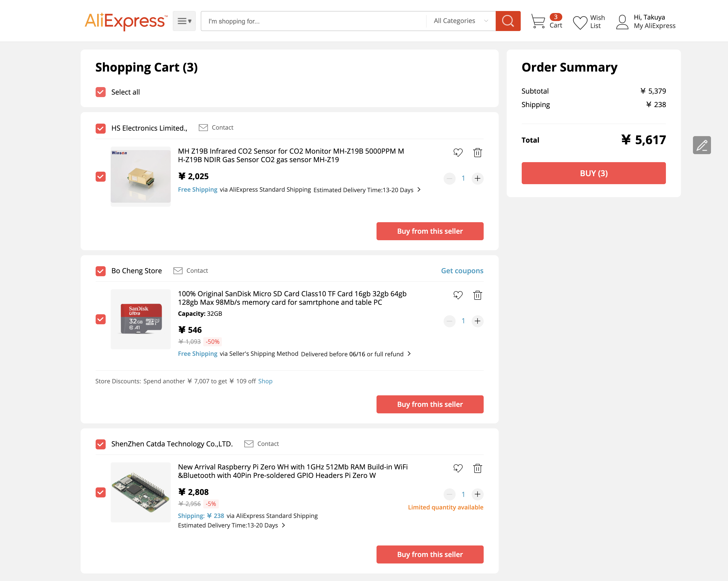Click the orange search magnifier button
Image resolution: width=728 pixels, height=581 pixels.
(x=507, y=21)
